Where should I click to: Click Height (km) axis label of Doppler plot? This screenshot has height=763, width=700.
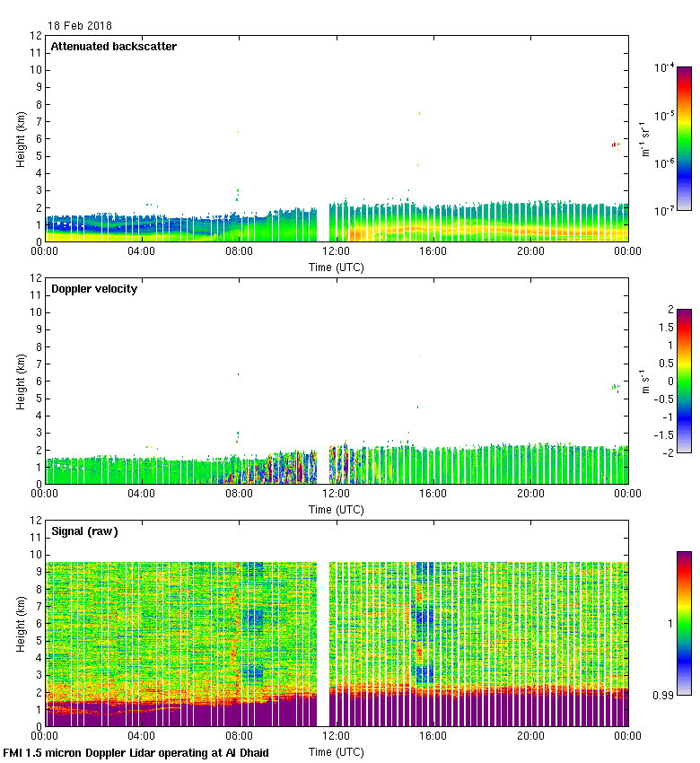point(20,381)
